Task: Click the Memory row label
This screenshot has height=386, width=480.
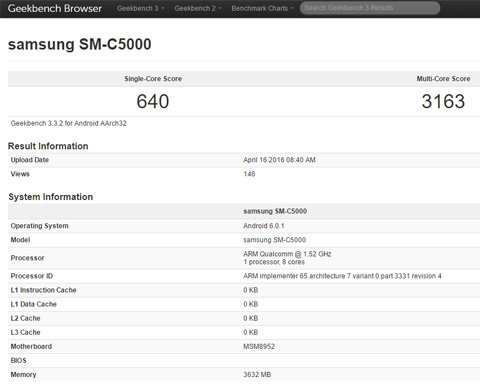Action: point(23,375)
